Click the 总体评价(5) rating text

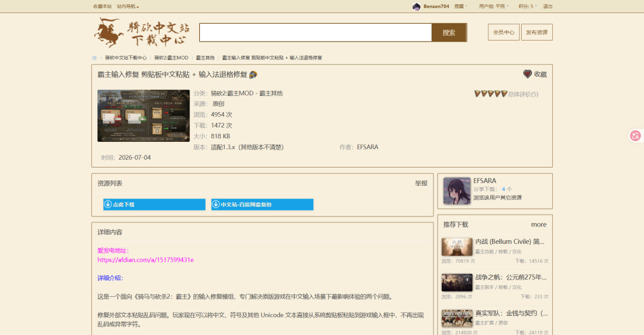(x=523, y=94)
